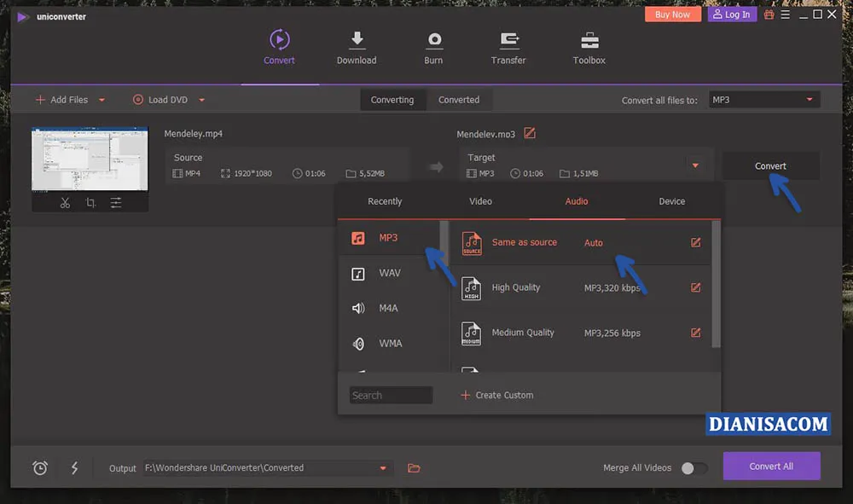The image size is (853, 504).
Task: Open the schedule clock icon in the bottom bar
Action: pos(39,468)
